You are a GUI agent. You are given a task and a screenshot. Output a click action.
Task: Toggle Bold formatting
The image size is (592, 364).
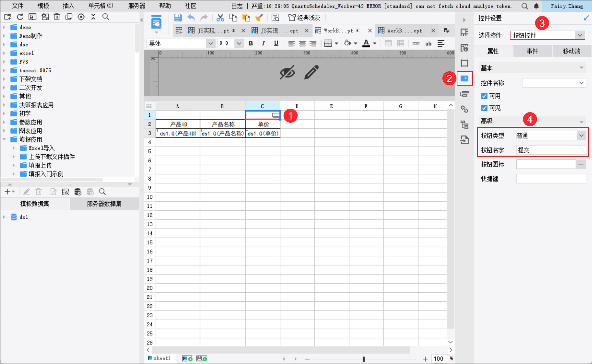point(251,43)
